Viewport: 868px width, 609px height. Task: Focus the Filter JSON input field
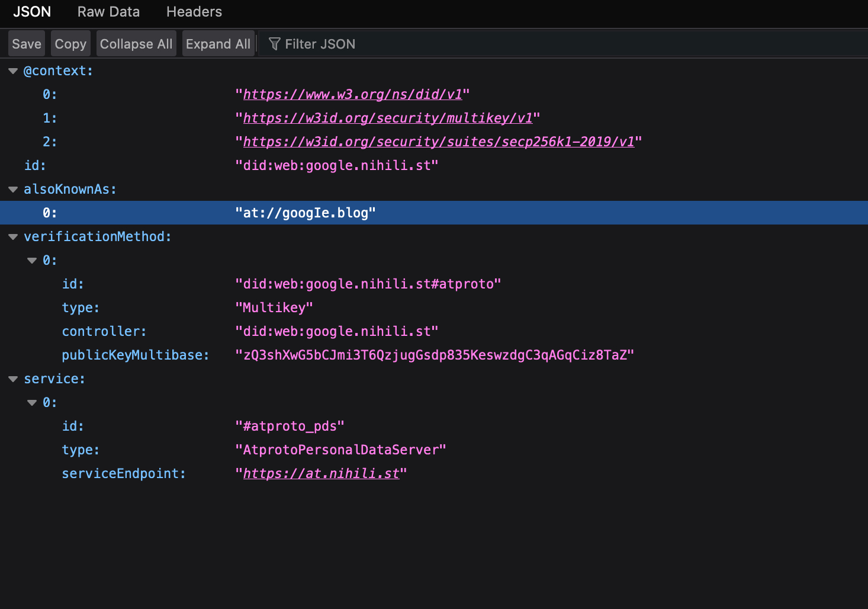point(533,44)
